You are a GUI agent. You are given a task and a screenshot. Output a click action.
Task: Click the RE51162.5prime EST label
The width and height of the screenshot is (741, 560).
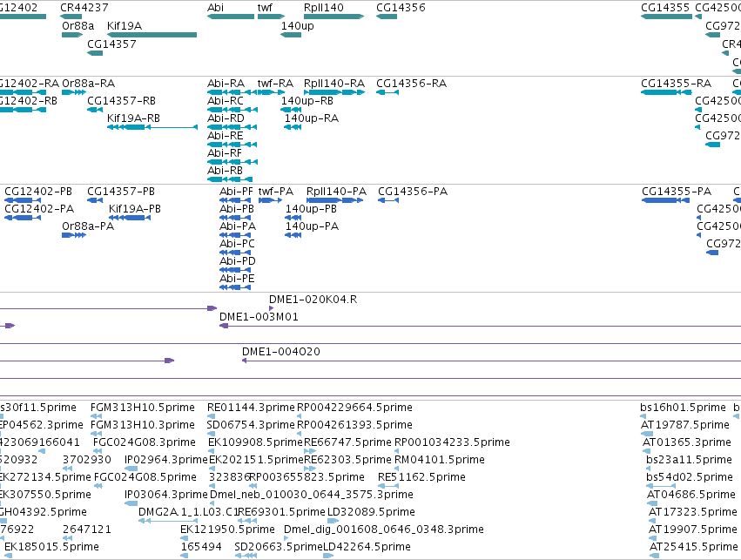[421, 477]
